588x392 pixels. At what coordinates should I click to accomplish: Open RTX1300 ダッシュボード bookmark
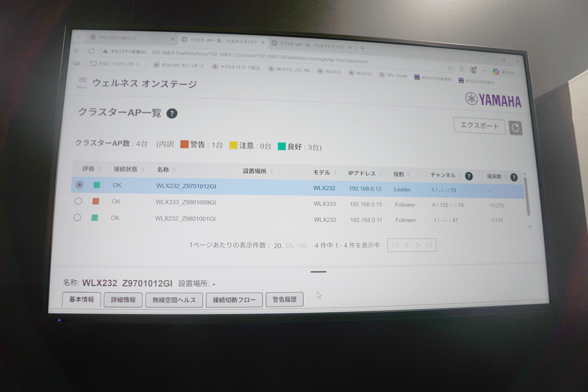[x=179, y=65]
